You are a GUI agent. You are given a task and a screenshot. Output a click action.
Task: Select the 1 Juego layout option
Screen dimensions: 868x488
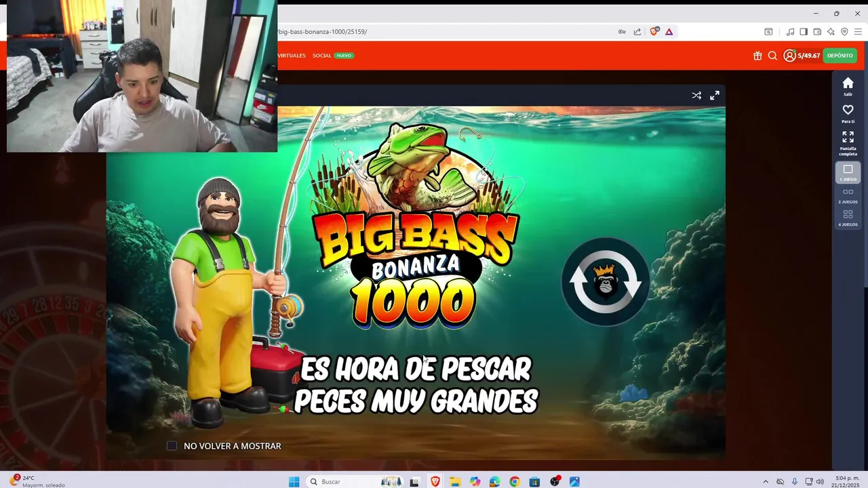848,172
